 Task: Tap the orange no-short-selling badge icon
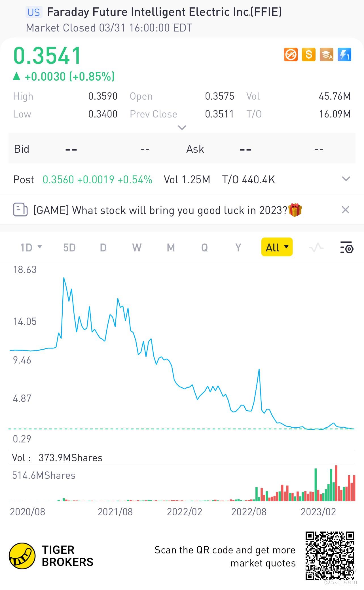(291, 54)
